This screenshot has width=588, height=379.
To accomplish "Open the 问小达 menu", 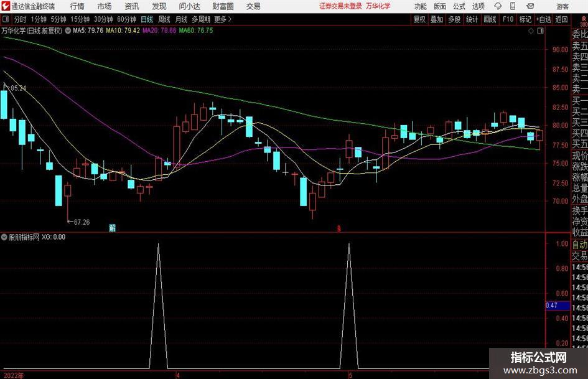I will pos(190,6).
